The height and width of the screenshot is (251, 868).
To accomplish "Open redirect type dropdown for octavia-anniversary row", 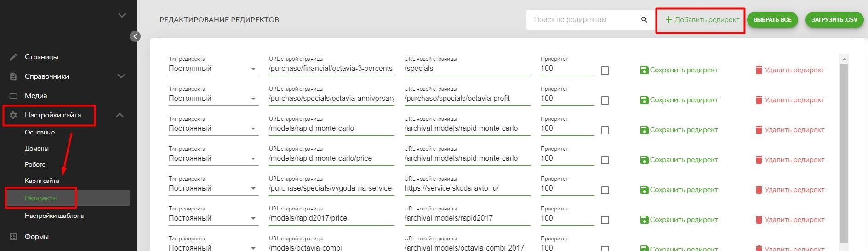I will coord(213,99).
